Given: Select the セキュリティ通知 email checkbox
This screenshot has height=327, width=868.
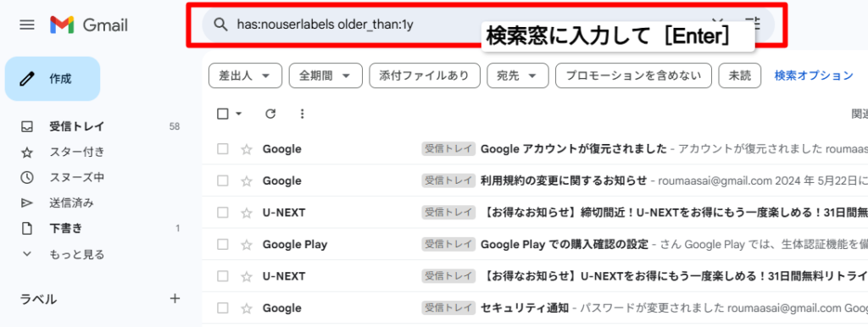Looking at the screenshot, I should (x=223, y=308).
